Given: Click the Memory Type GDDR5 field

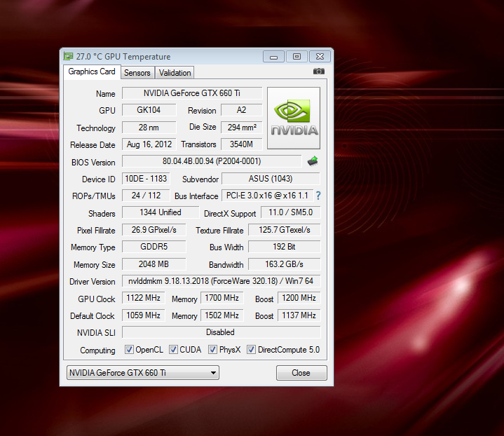Looking at the screenshot, I should point(154,247).
